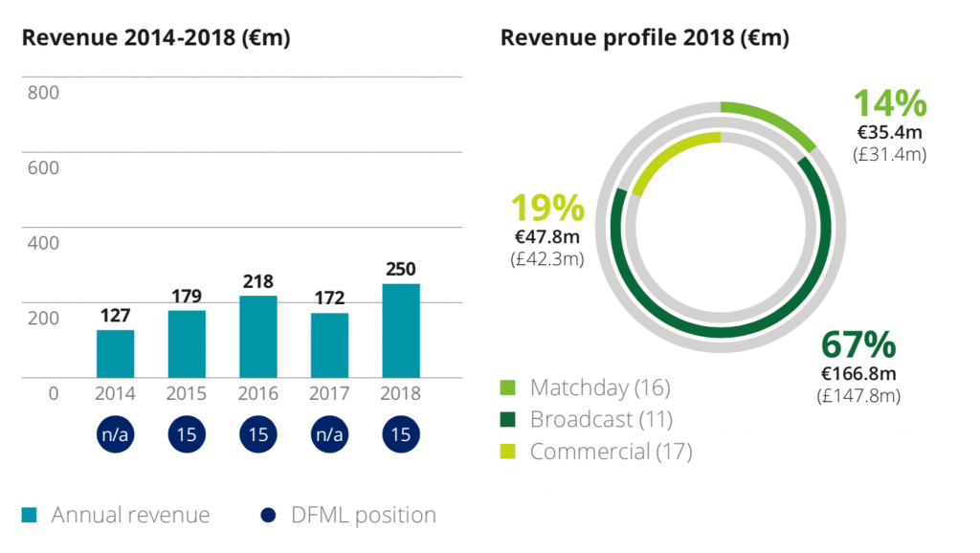Click the DFML position navy legend dot
980x553 pixels.
tap(268, 515)
